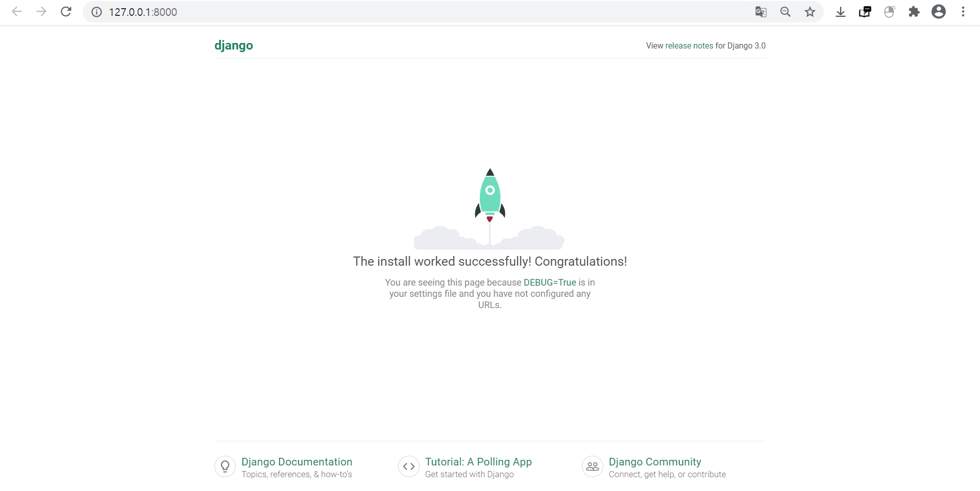Screen dimensions: 980x491
Task: Open the release notes link
Action: point(689,45)
